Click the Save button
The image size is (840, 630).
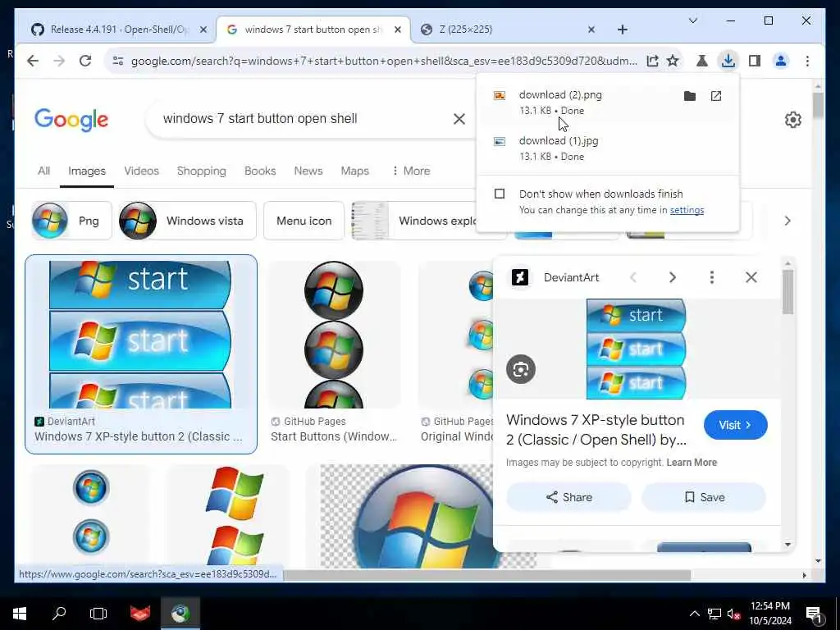(704, 497)
